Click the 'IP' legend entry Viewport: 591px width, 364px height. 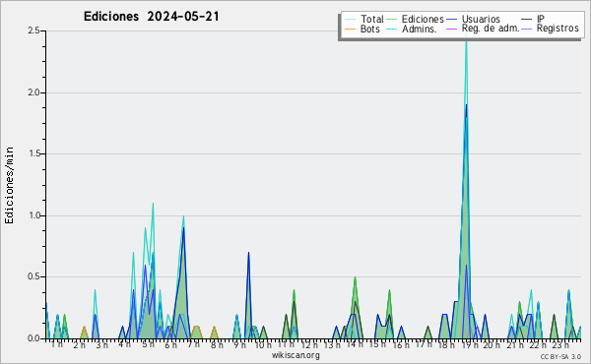533,19
